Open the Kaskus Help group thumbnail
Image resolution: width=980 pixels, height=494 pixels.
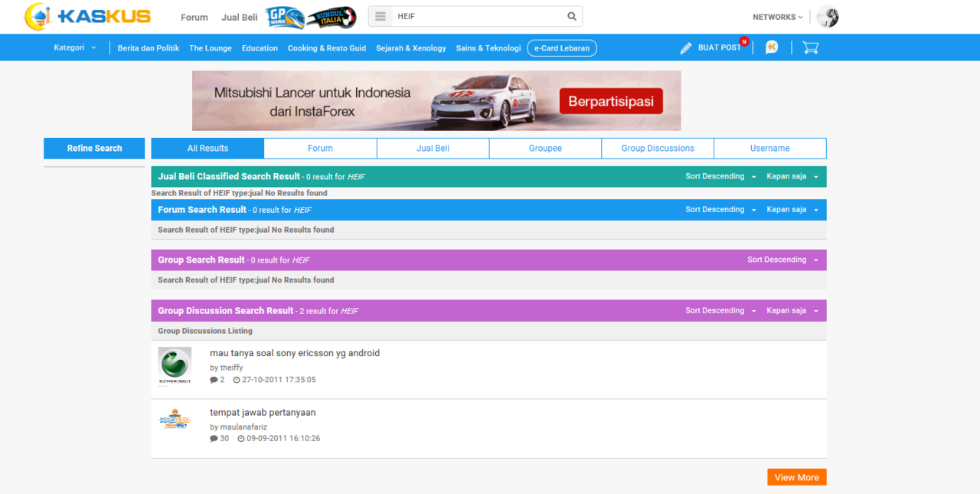pos(175,420)
